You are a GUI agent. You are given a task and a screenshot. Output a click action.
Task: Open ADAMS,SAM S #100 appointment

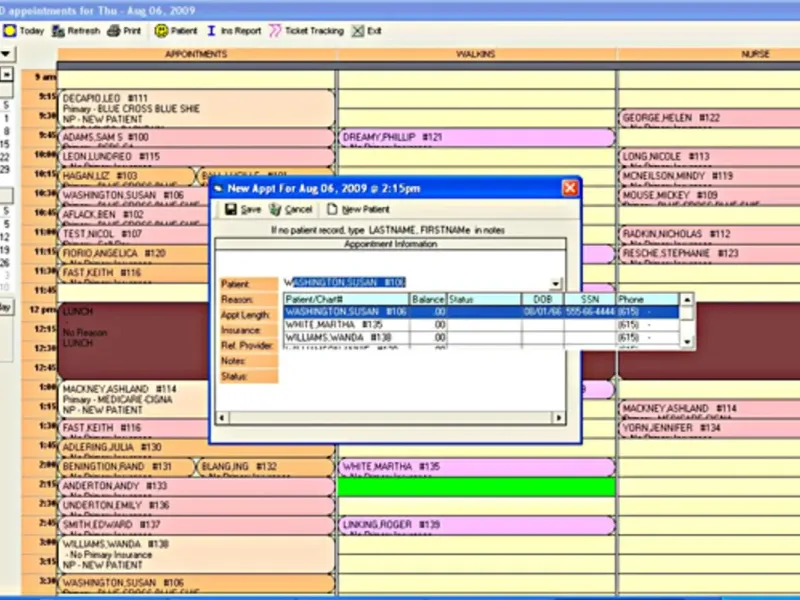click(196, 137)
